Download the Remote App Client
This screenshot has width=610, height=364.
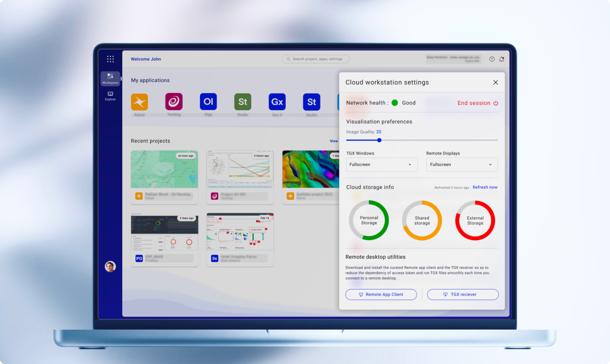(x=381, y=294)
